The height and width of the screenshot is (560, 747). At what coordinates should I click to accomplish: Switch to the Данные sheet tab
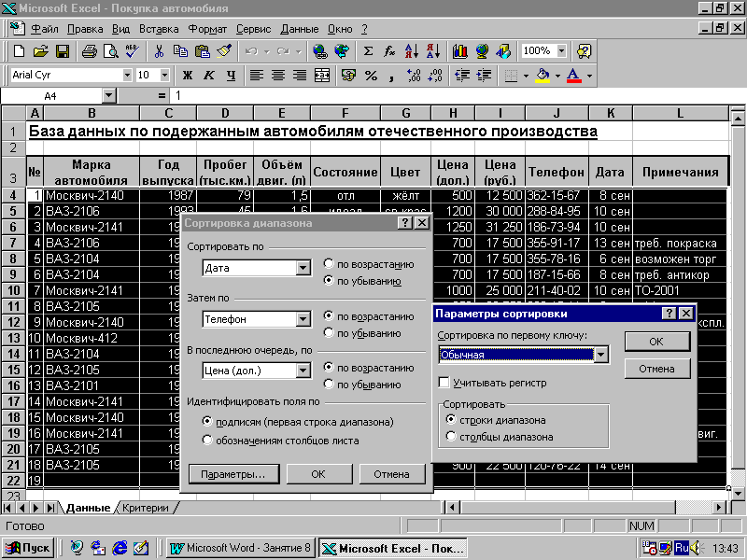tap(88, 508)
